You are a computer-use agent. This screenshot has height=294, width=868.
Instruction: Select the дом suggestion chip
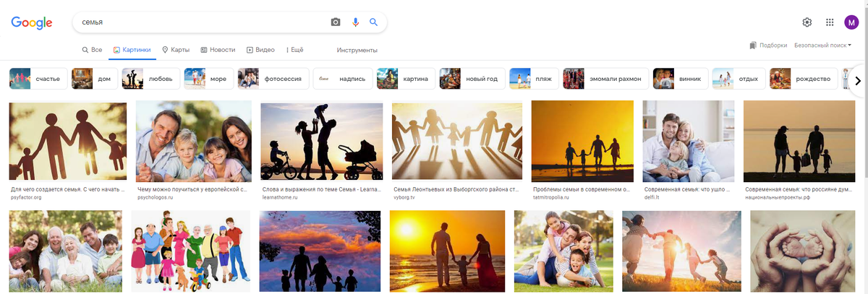tap(95, 78)
